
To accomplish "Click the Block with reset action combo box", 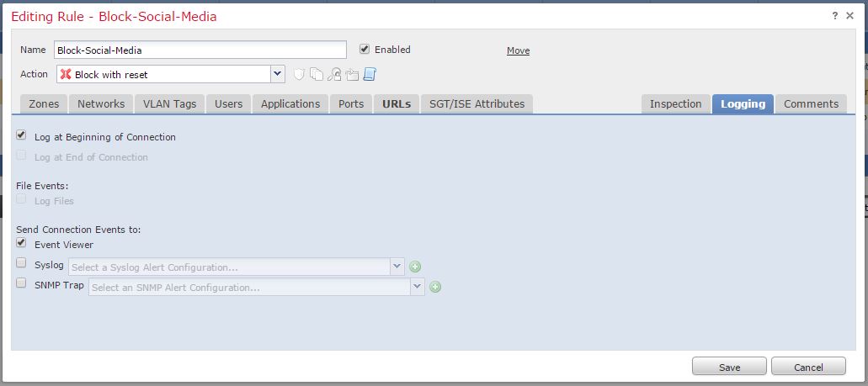I will pyautogui.click(x=171, y=74).
